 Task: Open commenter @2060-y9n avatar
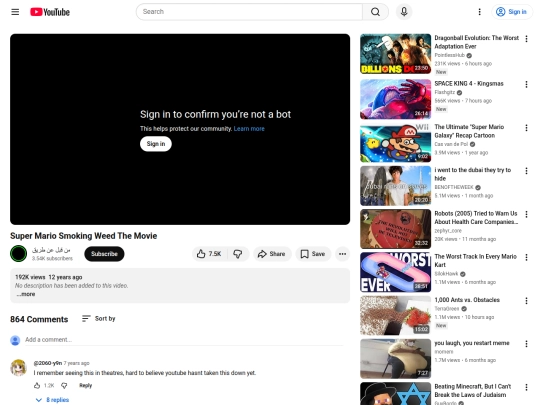click(x=19, y=367)
